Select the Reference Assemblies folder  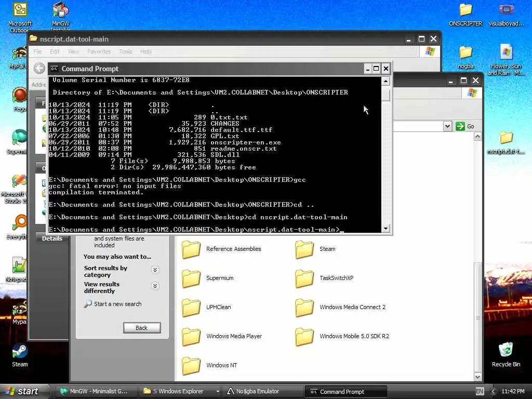pyautogui.click(x=221, y=249)
